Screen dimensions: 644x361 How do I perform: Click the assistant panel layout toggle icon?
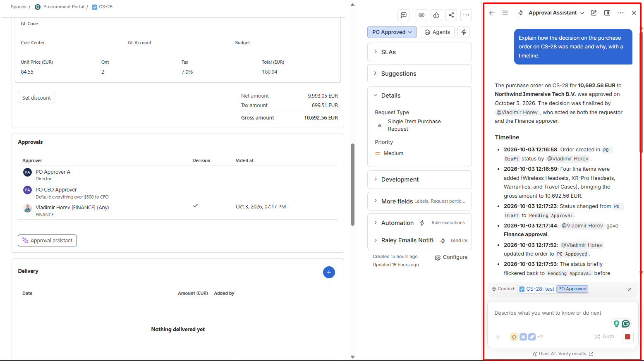(x=607, y=13)
